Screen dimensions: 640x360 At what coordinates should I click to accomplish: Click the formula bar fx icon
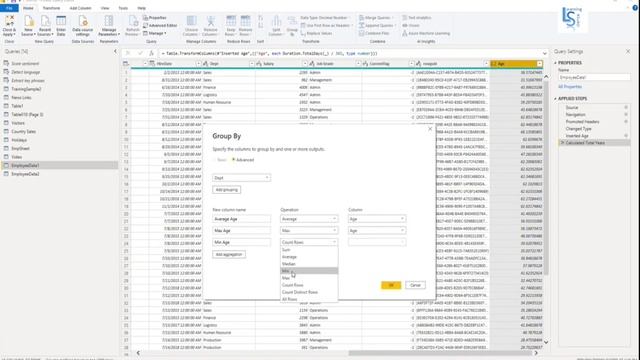pos(151,53)
